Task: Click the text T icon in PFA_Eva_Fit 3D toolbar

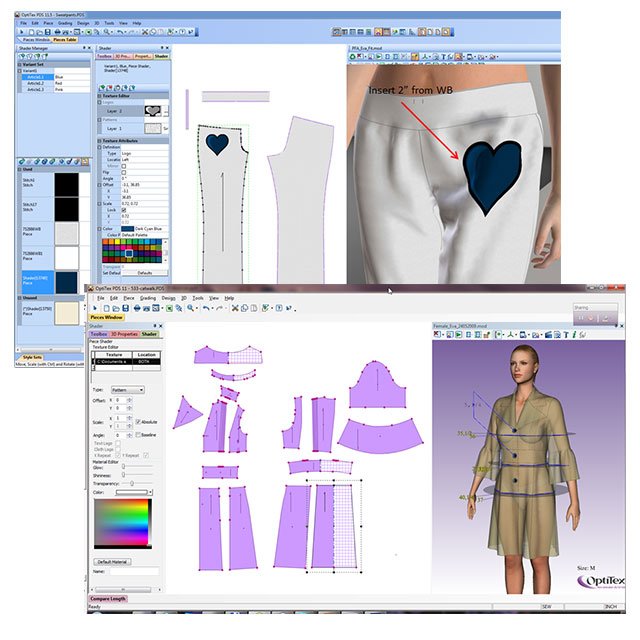Action: click(x=444, y=57)
